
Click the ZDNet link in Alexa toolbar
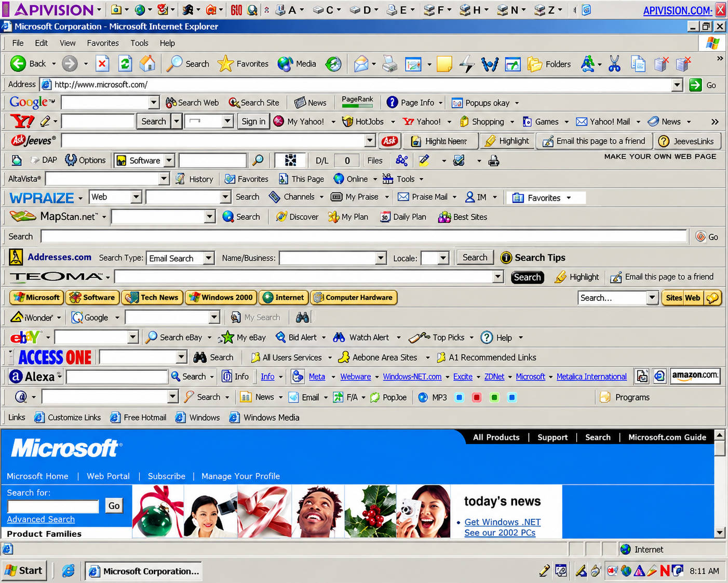494,377
